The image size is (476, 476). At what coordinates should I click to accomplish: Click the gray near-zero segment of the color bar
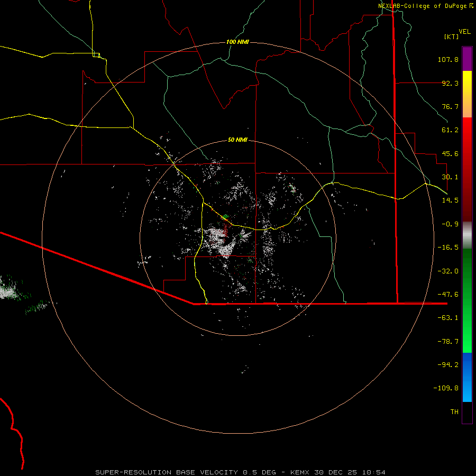pyautogui.click(x=467, y=235)
